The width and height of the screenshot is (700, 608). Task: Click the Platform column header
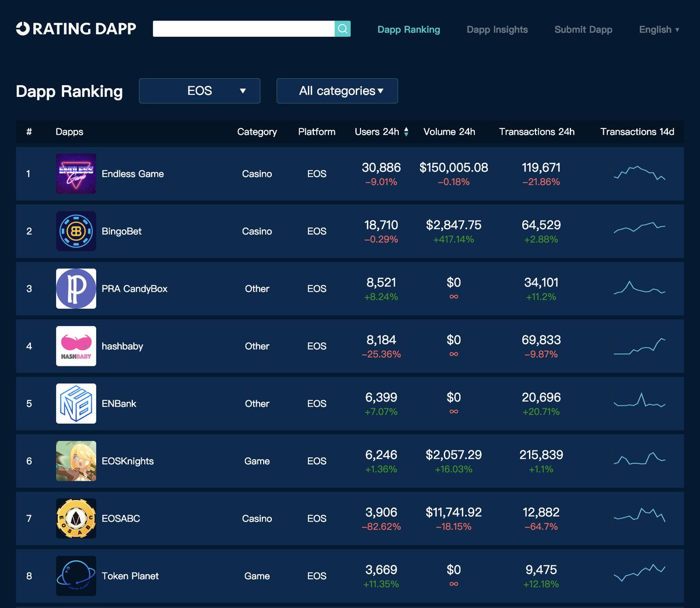[317, 132]
